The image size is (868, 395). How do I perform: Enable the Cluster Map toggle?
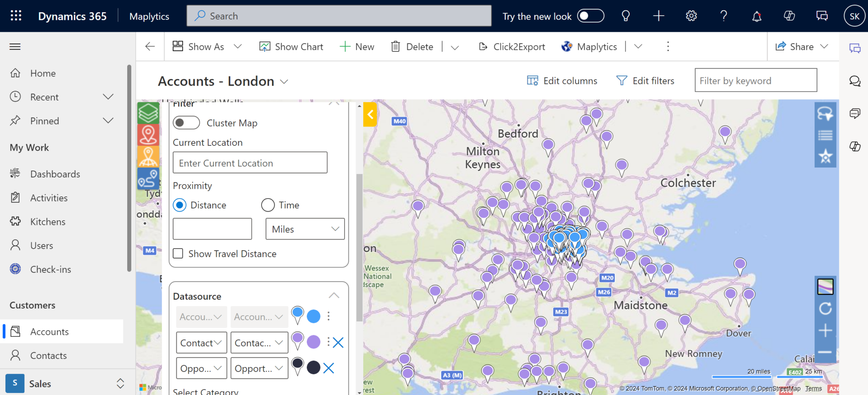pyautogui.click(x=186, y=123)
